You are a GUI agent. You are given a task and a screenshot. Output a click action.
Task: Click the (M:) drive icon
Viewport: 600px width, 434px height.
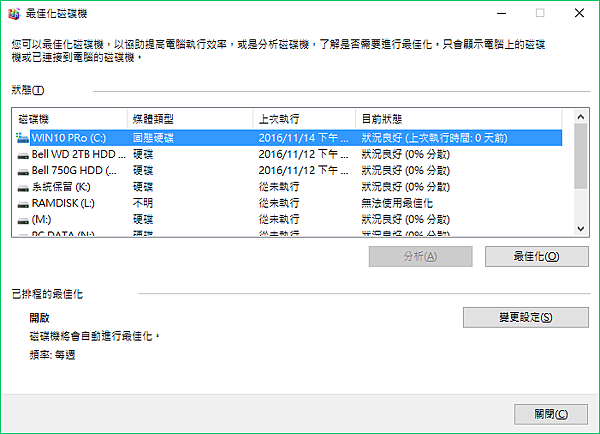[x=23, y=220]
